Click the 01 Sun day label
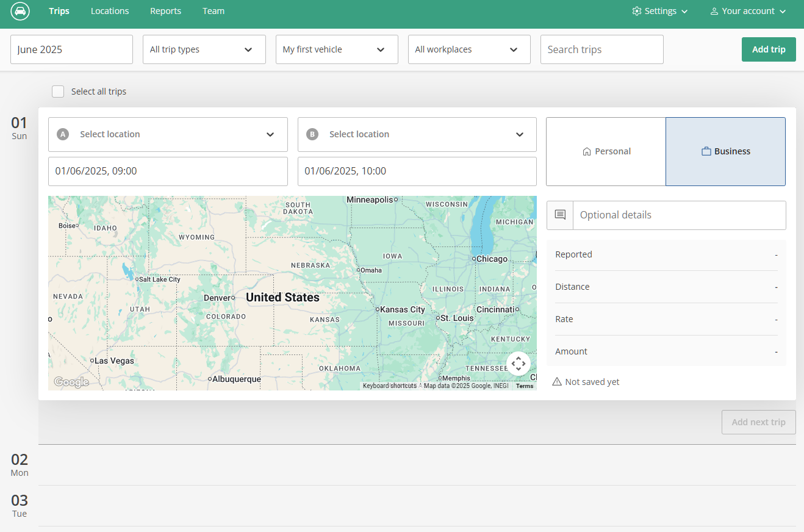804x532 pixels. 20,128
